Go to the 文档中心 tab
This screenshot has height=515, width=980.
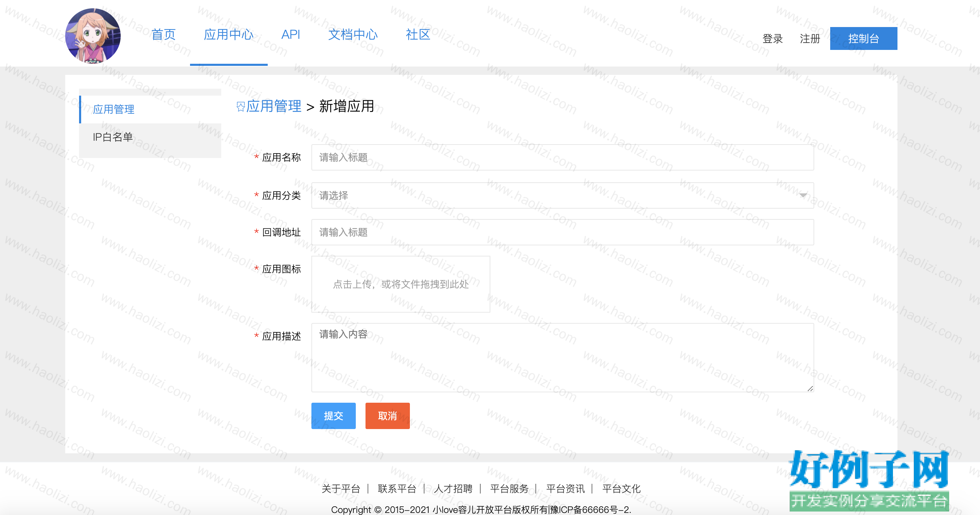coord(353,35)
